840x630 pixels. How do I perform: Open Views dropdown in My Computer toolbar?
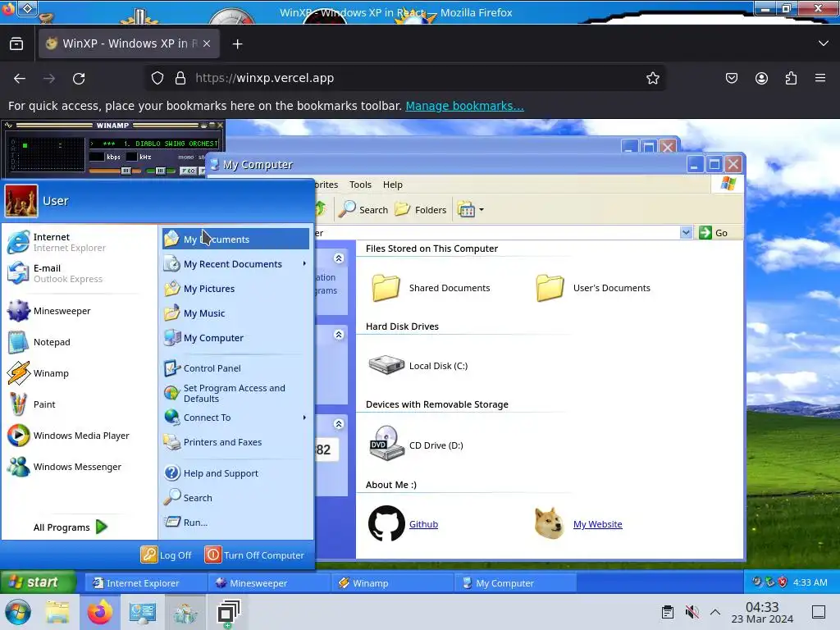tap(471, 209)
